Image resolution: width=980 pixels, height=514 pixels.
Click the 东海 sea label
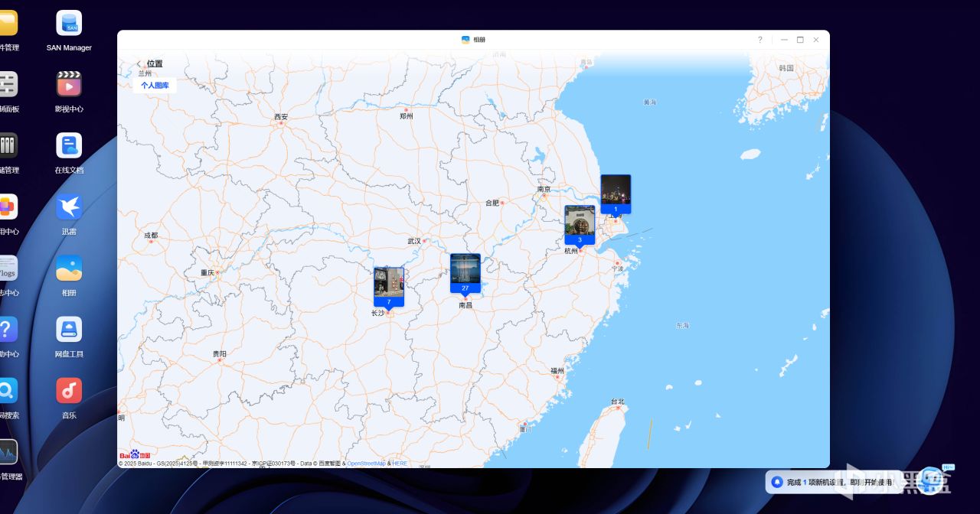682,325
